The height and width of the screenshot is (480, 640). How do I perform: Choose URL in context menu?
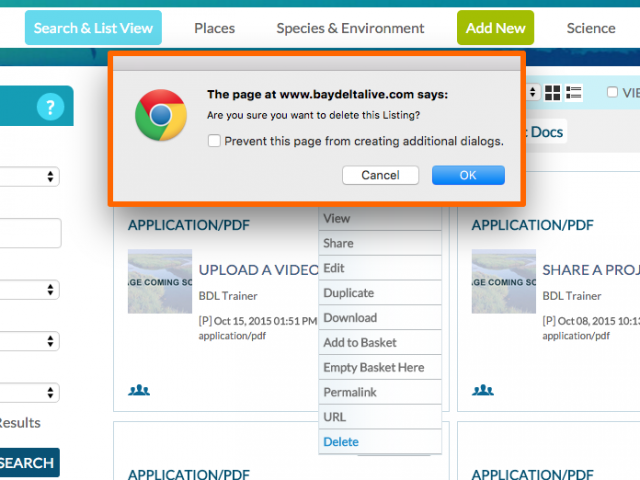[x=380, y=417]
